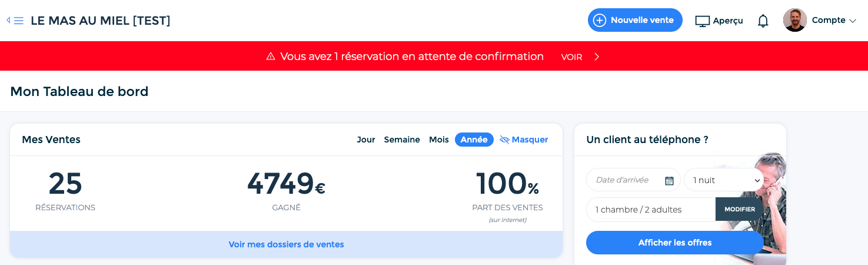This screenshot has width=868, height=265.
Task: Open notifications via the bell icon
Action: click(x=763, y=21)
